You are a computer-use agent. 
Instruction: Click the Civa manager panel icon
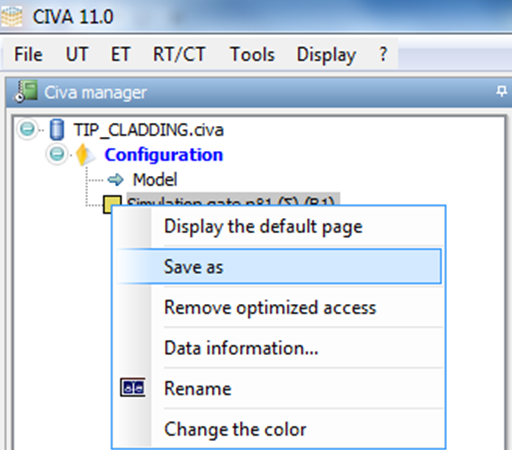(25, 91)
